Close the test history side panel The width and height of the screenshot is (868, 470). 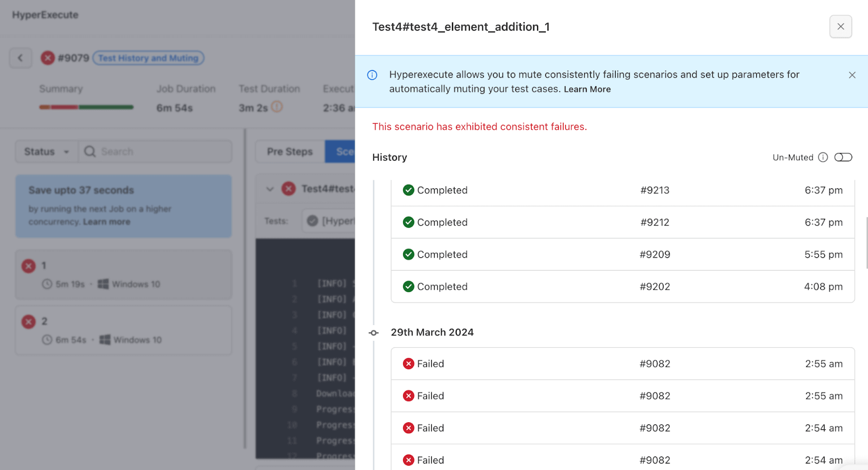pos(840,27)
